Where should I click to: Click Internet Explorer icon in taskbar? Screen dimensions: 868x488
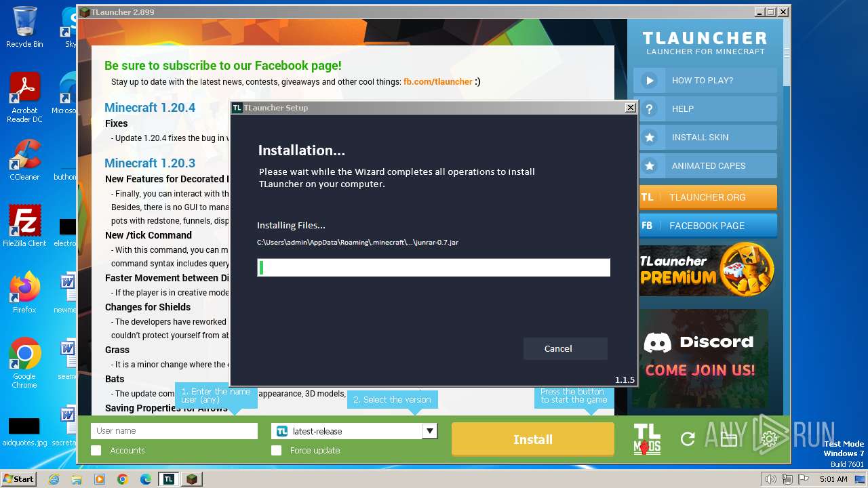point(54,479)
